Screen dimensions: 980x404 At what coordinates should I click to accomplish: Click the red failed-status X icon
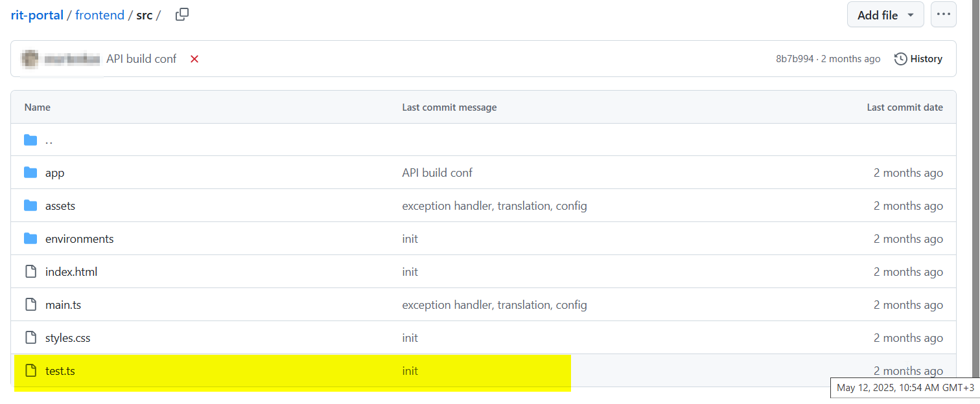pyautogui.click(x=194, y=59)
